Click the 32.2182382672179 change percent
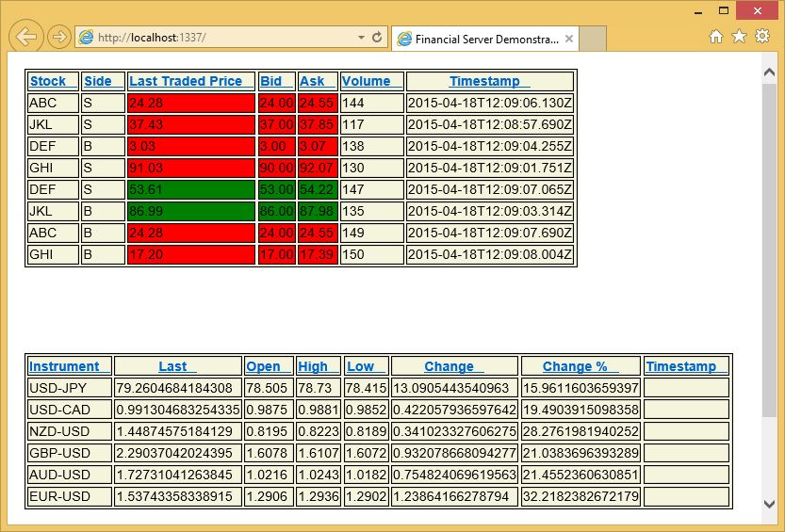 coord(581,496)
